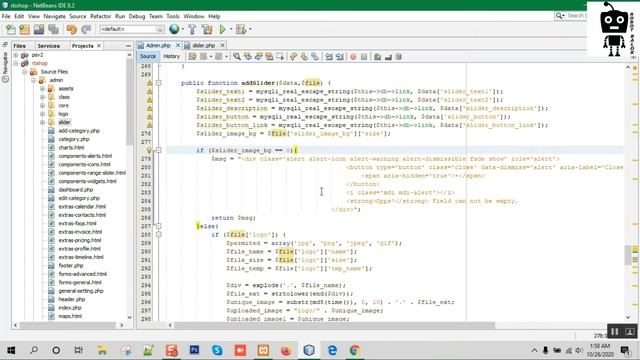Image resolution: width=640 pixels, height=360 pixels.
Task: Expand the slider folder node
Action: point(42,122)
